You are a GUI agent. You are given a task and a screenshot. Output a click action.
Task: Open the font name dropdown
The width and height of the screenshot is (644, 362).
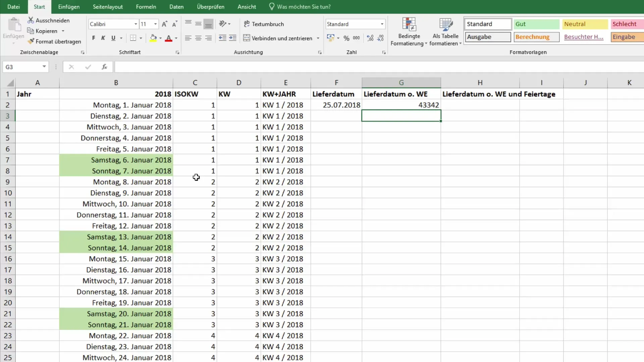point(136,24)
